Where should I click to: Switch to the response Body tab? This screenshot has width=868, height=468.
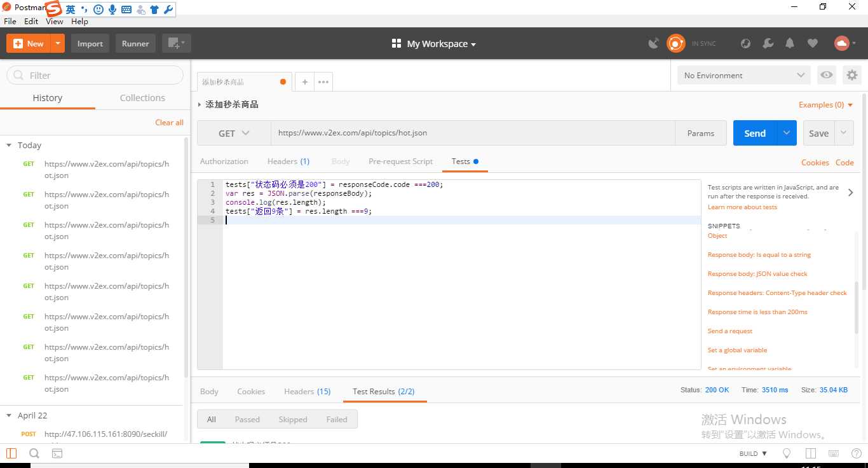[209, 392]
